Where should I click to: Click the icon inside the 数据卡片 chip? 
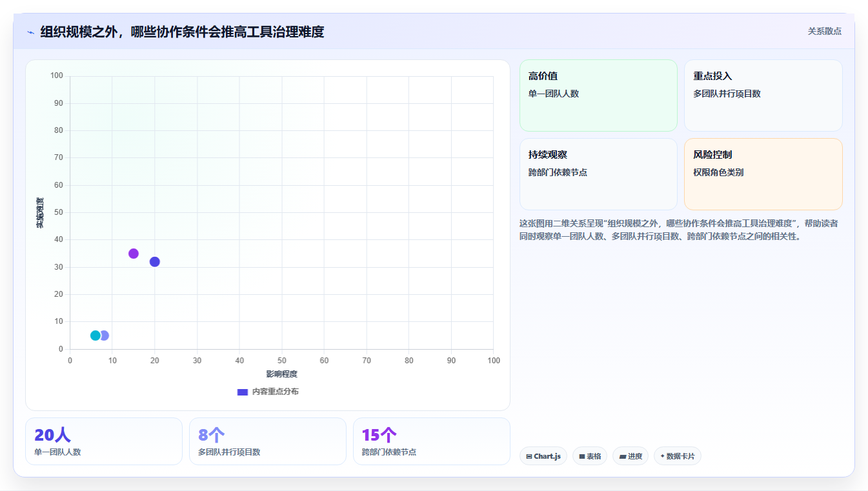662,456
